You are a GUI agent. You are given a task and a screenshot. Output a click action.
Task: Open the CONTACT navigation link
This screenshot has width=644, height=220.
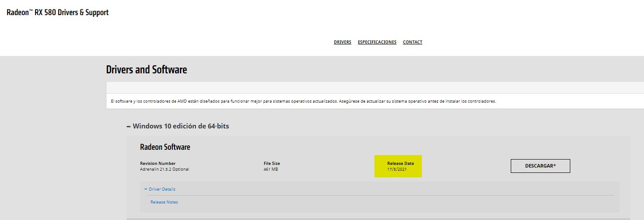(413, 42)
